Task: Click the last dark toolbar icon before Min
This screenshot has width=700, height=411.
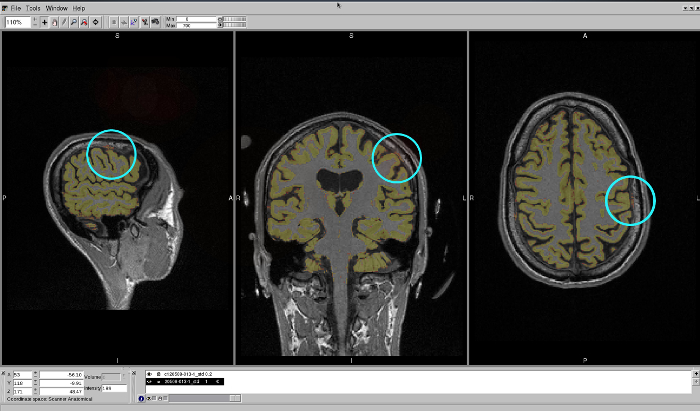Action: click(155, 22)
